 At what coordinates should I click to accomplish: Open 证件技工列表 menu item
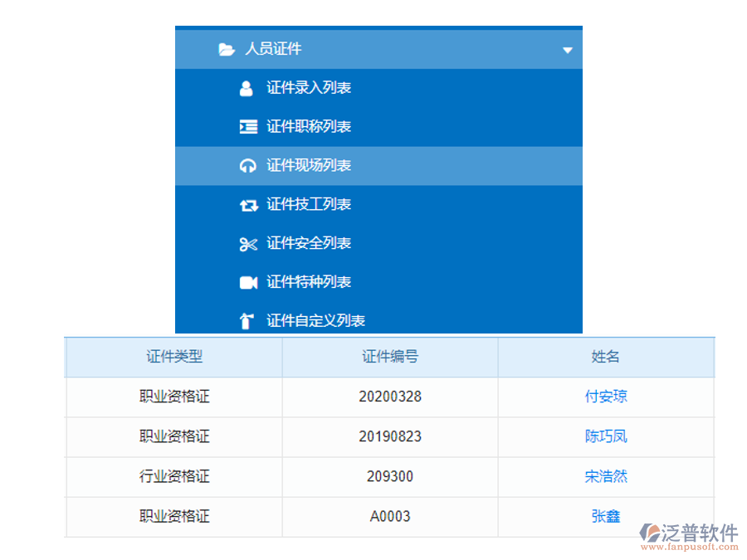(378, 205)
